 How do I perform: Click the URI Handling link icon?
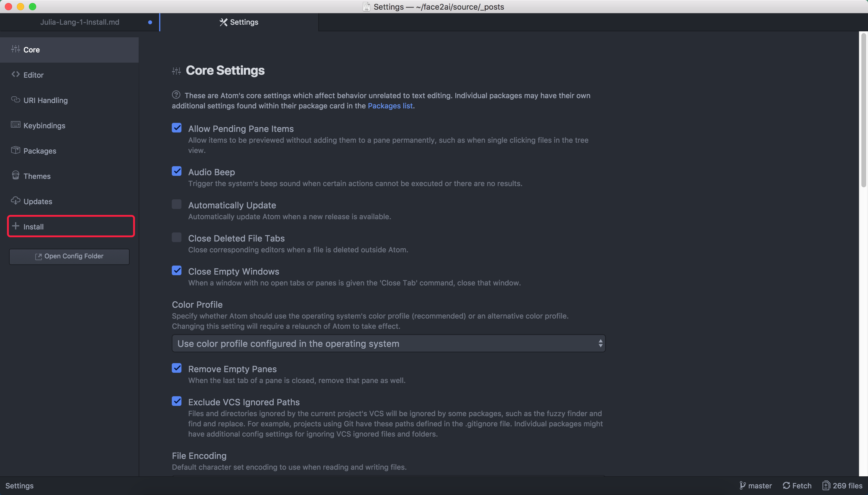(15, 99)
